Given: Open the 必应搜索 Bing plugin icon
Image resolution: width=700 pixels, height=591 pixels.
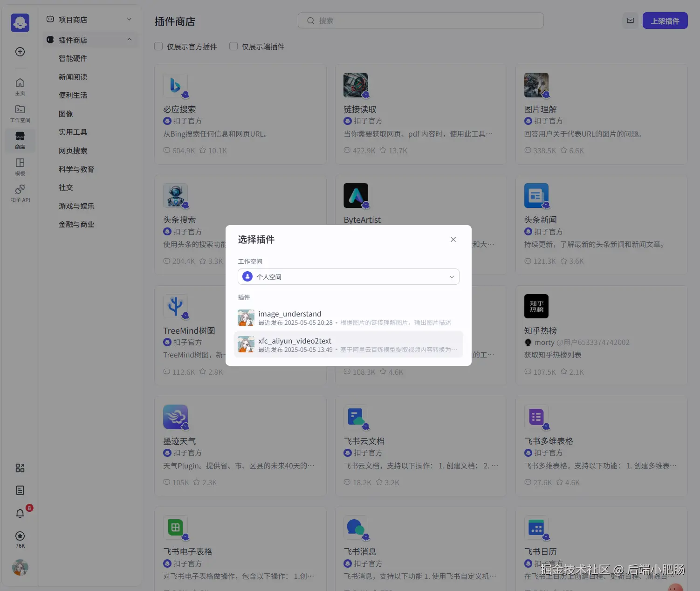Looking at the screenshot, I should pos(175,85).
